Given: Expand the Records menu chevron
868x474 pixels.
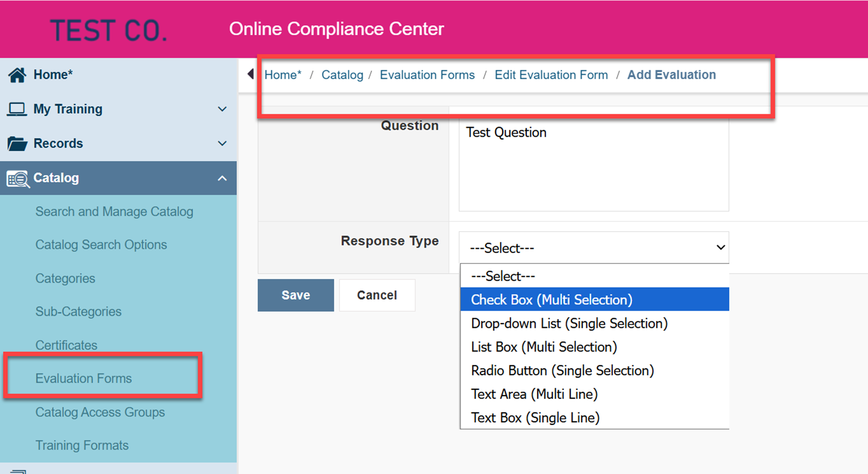Looking at the screenshot, I should coord(222,143).
